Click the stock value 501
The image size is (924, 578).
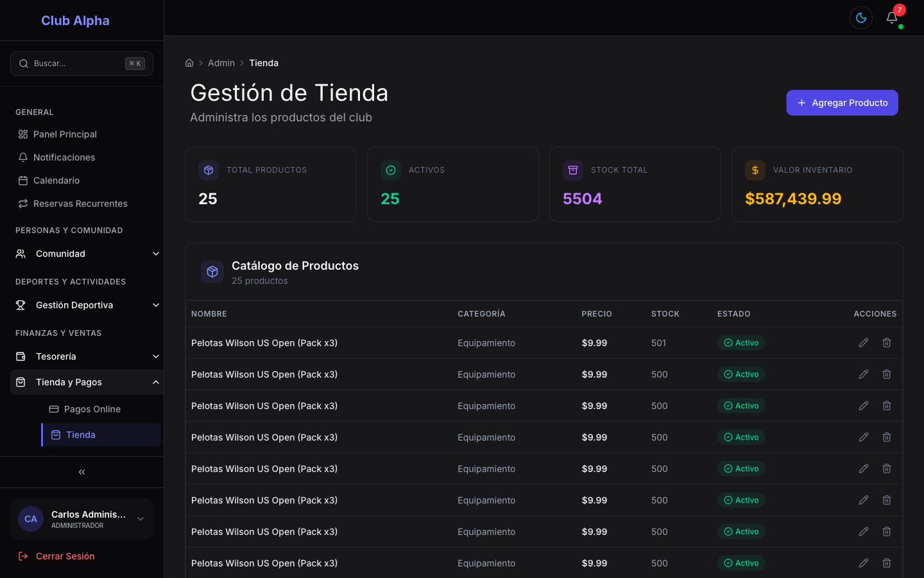(659, 343)
